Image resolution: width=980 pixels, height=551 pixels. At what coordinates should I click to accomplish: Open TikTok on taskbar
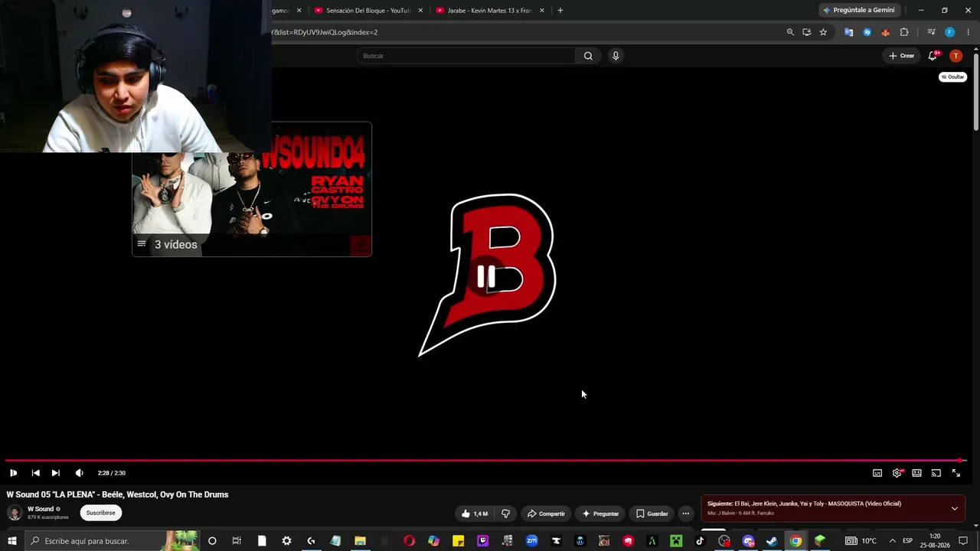700,541
